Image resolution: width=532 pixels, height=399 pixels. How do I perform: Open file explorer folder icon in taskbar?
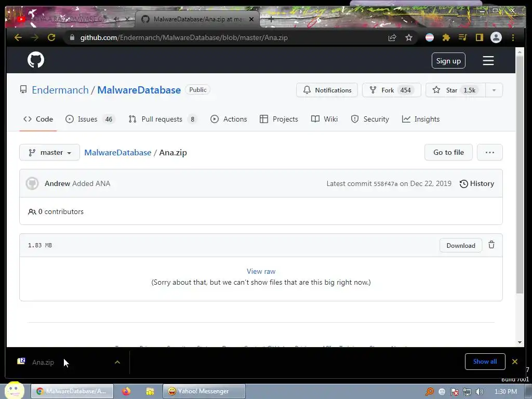point(150,391)
